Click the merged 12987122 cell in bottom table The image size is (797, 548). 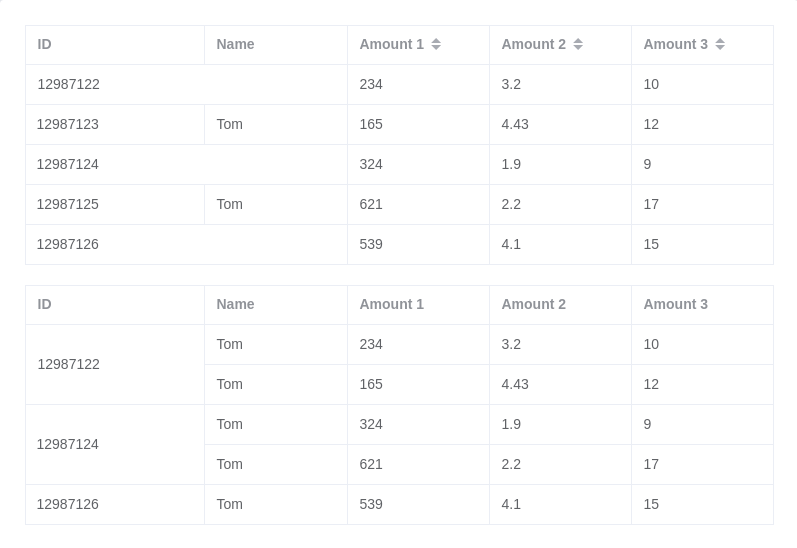pyautogui.click(x=69, y=364)
